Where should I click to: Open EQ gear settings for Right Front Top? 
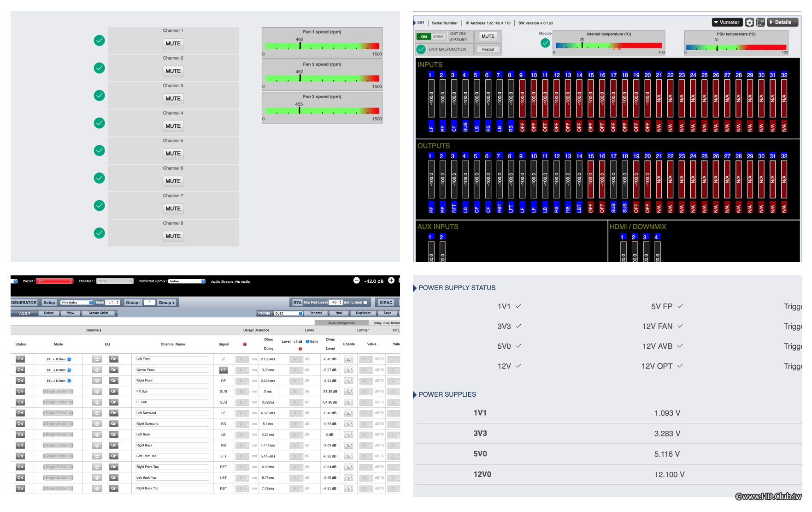97,467
